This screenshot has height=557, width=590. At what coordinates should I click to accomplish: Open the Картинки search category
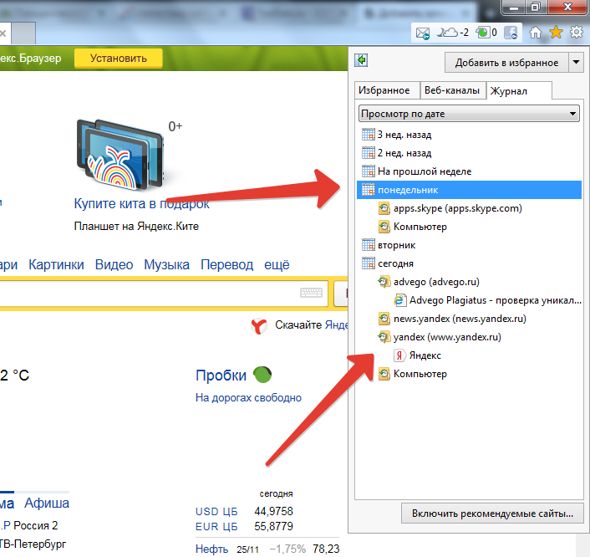coord(56,265)
